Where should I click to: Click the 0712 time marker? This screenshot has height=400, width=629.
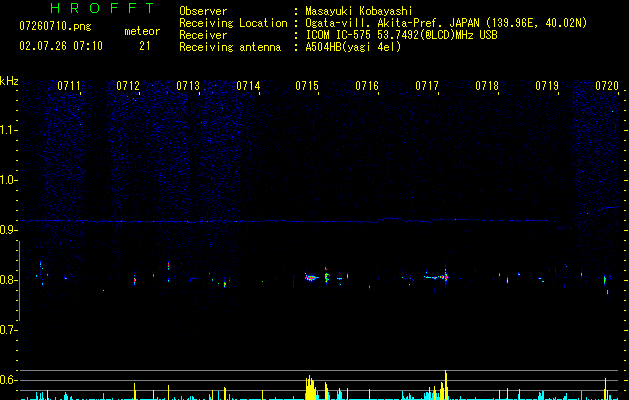pyautogui.click(x=128, y=86)
